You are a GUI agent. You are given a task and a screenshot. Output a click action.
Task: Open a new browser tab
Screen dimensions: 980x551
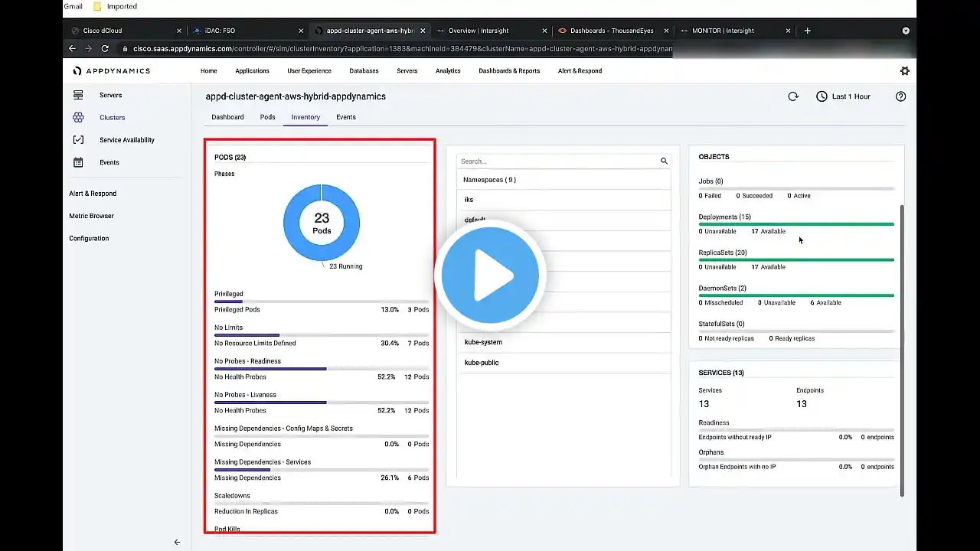click(807, 31)
